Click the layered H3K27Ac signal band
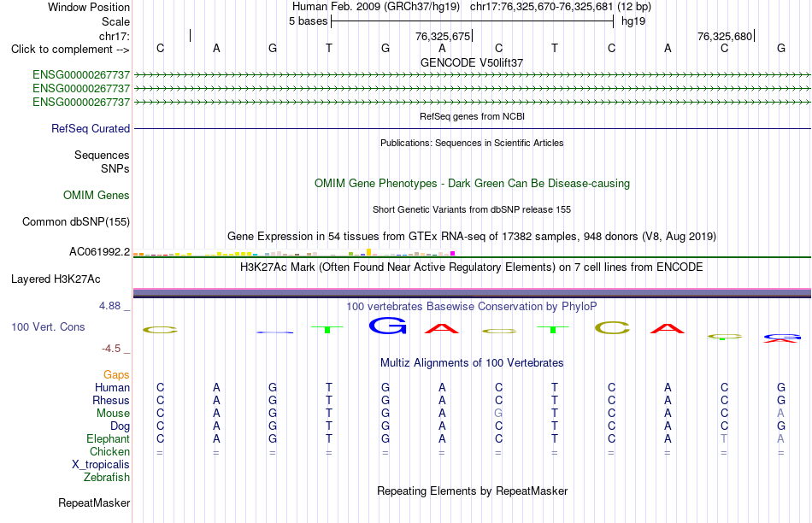Viewport: 812px width, 523px height. [472, 293]
